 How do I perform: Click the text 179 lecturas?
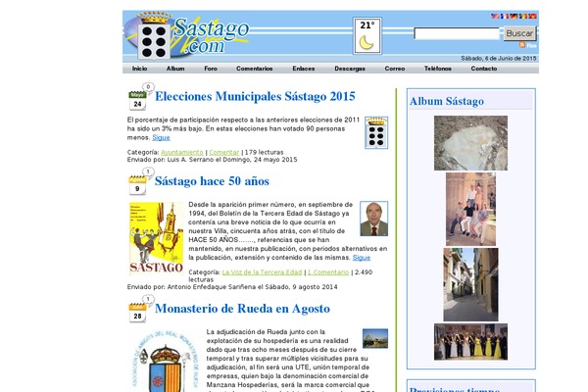click(264, 152)
